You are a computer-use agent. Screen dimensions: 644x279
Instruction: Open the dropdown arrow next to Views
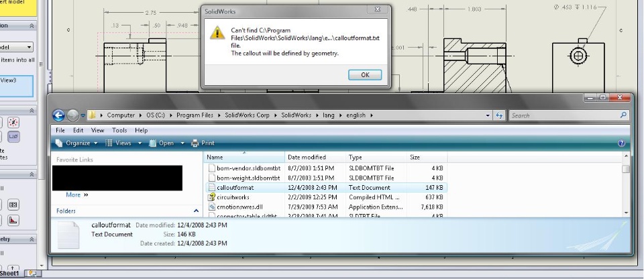[140, 143]
